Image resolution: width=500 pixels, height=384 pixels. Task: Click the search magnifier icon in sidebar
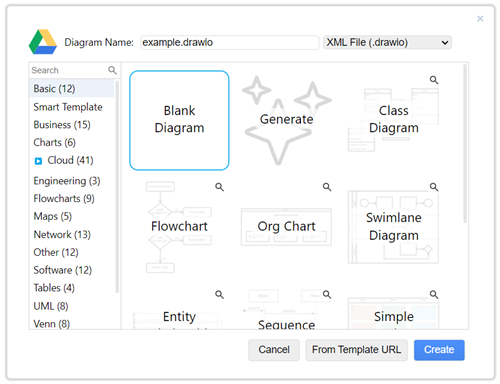(x=112, y=70)
